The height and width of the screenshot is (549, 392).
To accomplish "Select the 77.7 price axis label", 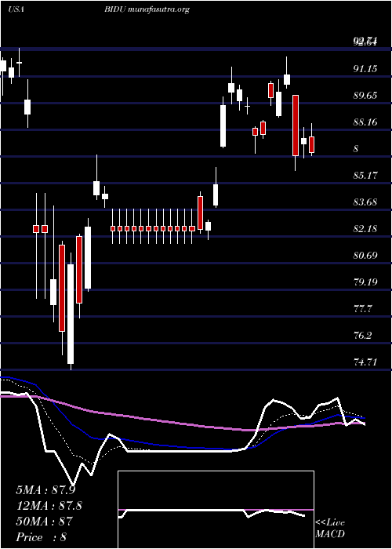I will coord(362,309).
